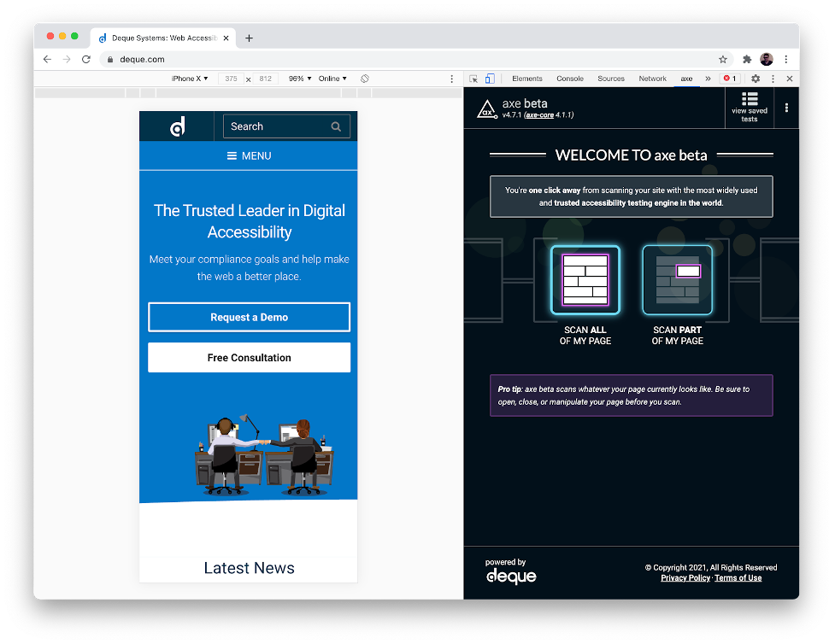The image size is (835, 644).
Task: Open DevTools settings gear
Action: (x=756, y=79)
